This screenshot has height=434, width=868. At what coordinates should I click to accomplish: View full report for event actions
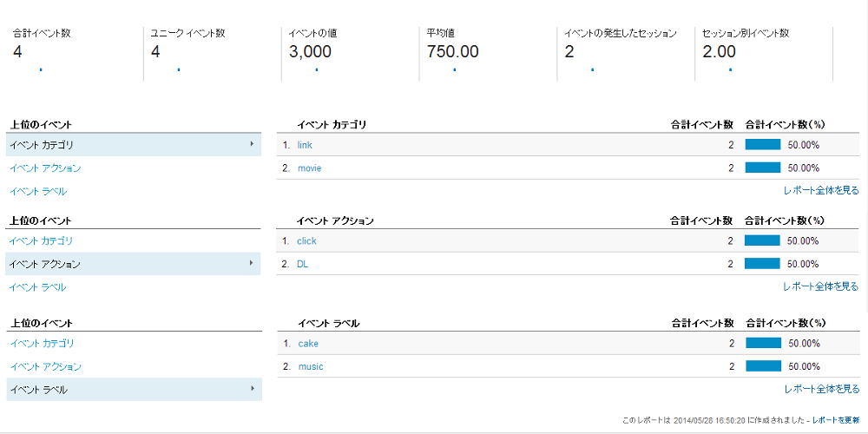[821, 286]
